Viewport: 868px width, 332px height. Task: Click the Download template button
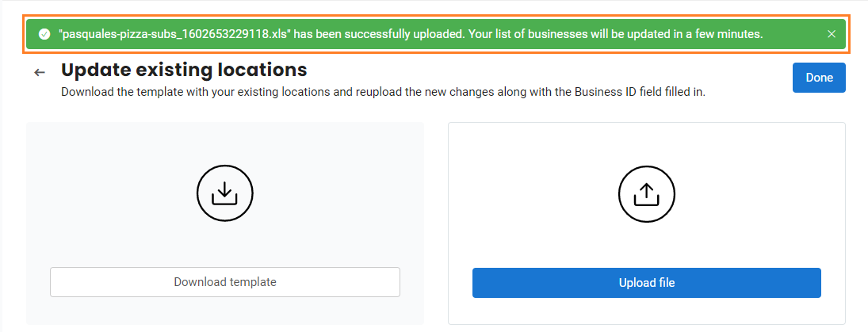(x=225, y=282)
